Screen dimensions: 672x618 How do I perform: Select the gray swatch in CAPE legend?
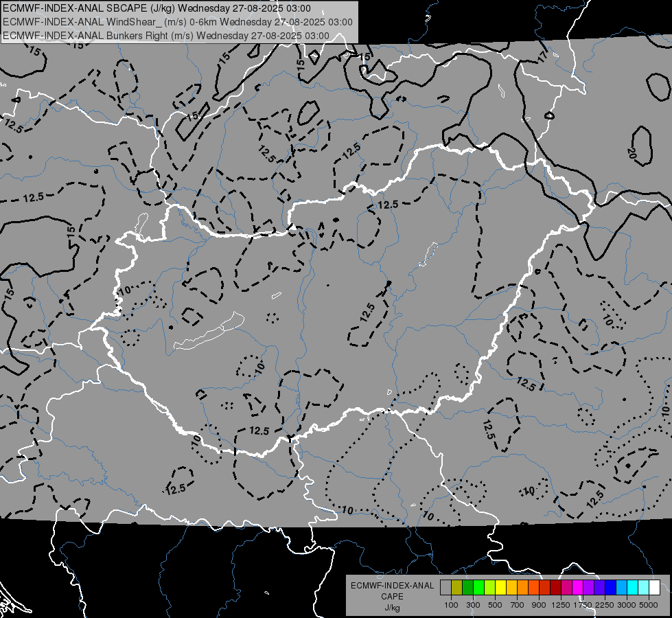pos(445,588)
